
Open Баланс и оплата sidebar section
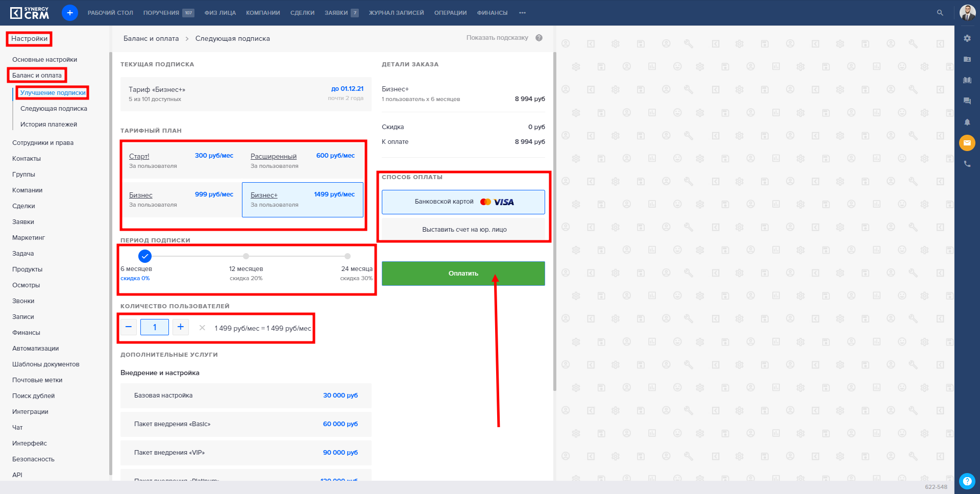[37, 76]
